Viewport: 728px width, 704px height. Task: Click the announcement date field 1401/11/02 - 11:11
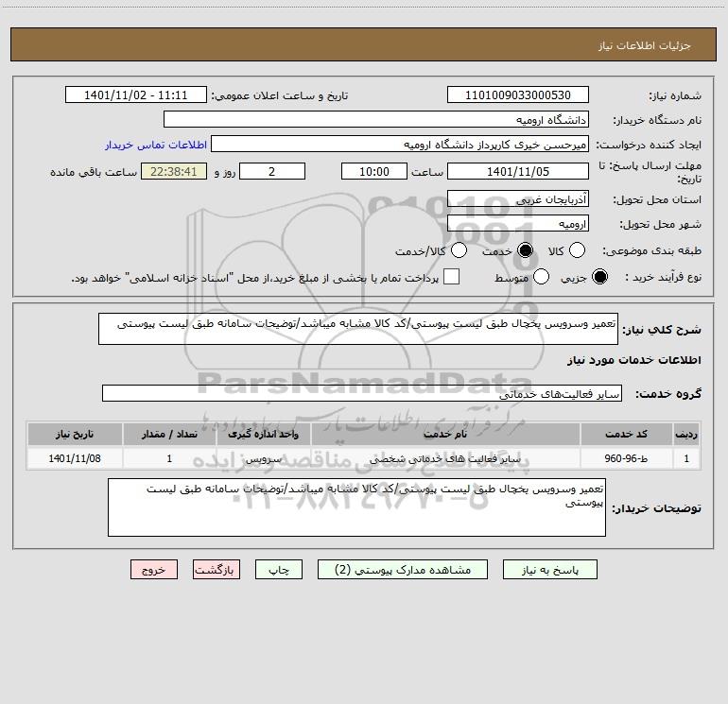pyautogui.click(x=136, y=95)
